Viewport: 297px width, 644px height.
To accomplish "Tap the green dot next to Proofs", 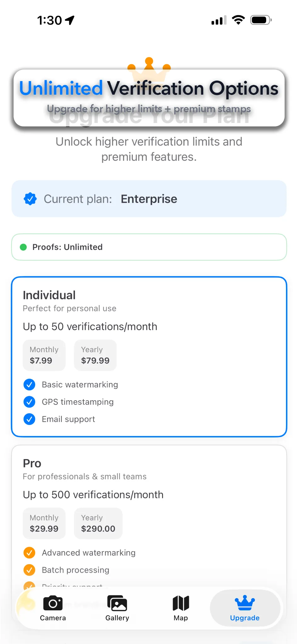I will point(23,247).
